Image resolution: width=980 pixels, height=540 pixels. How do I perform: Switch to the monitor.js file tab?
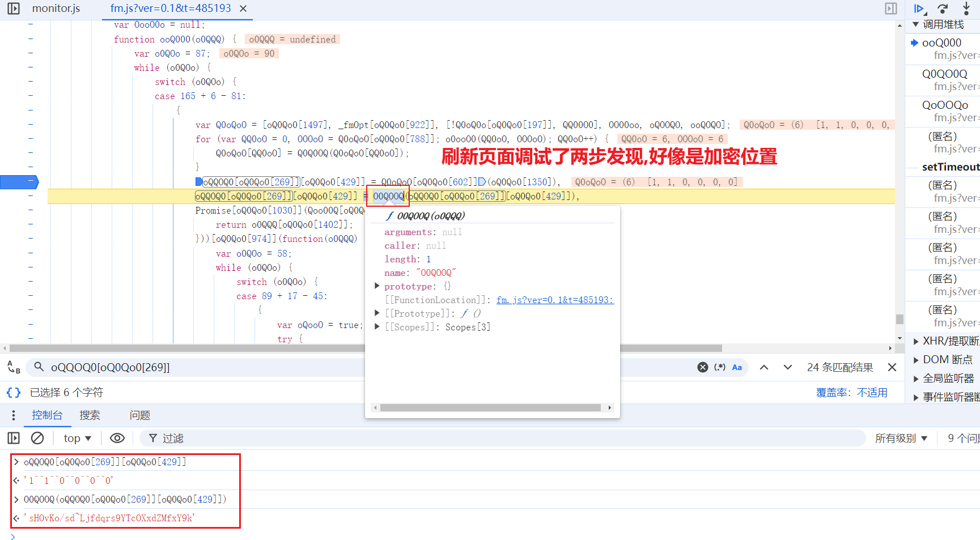point(56,8)
